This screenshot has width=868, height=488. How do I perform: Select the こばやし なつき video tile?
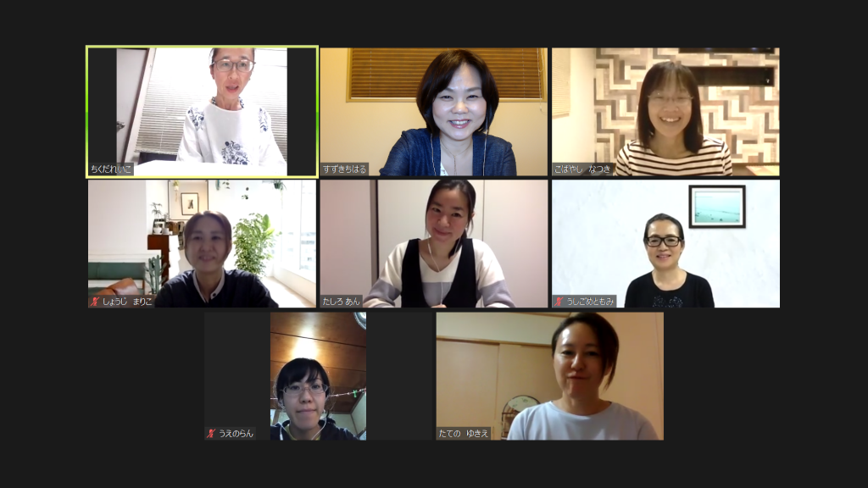coord(665,112)
